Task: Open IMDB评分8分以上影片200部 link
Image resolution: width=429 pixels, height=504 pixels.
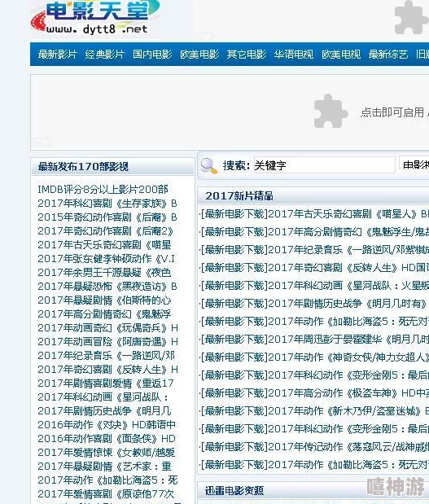Action: pos(103,190)
